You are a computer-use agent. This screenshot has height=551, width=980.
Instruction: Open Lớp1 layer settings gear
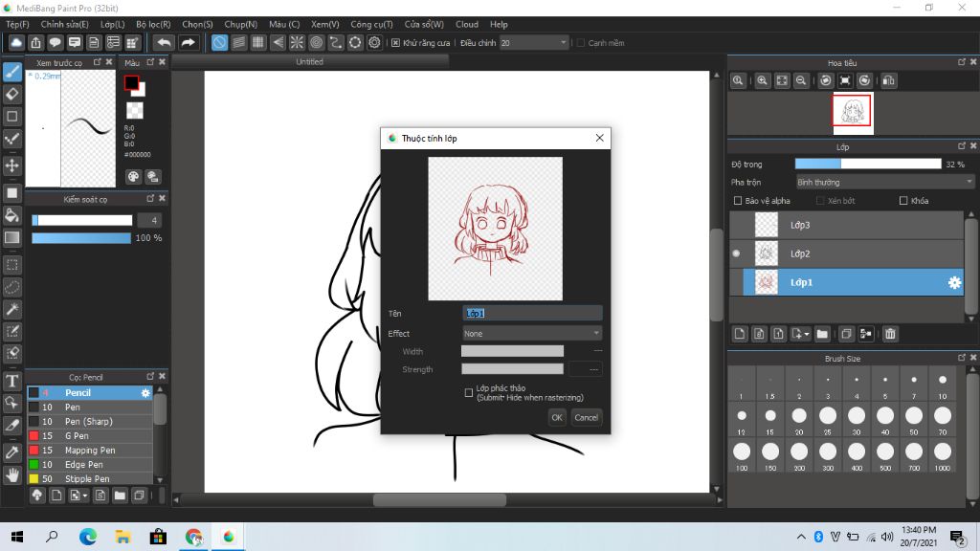(x=954, y=282)
